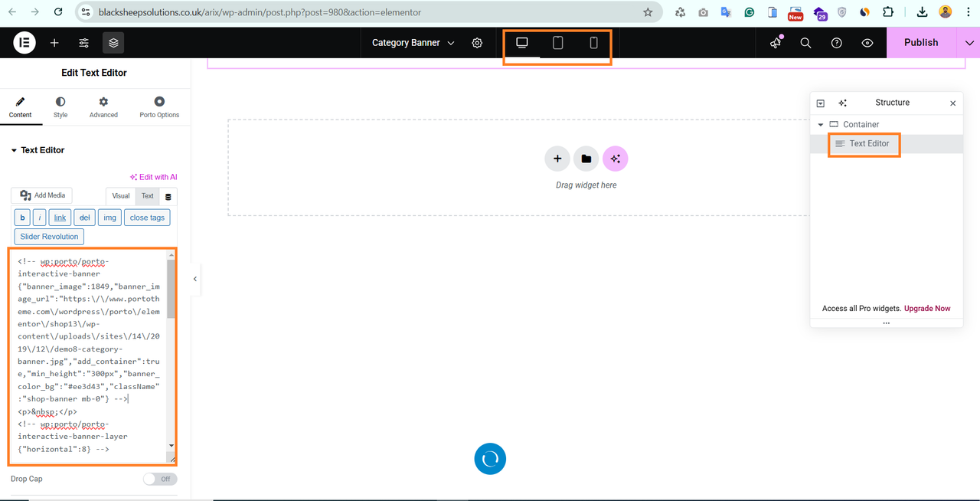Open page settings gear icon
The height and width of the screenshot is (501, 980).
477,43
